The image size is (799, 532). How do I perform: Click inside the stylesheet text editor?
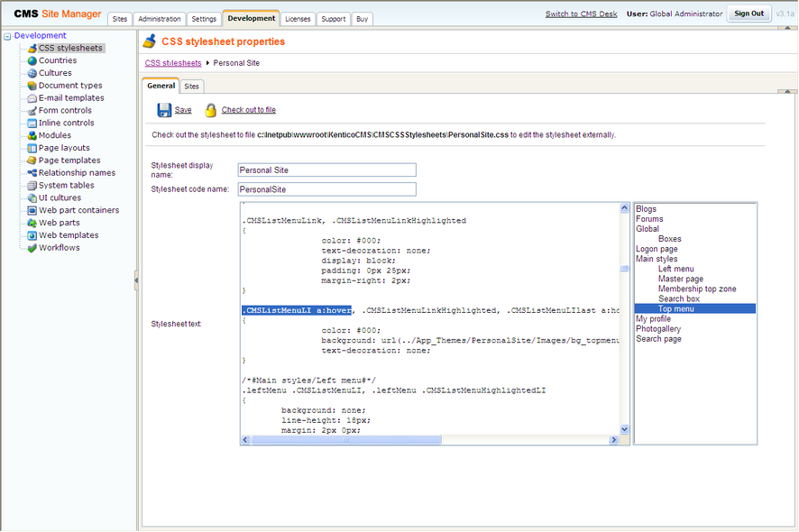pos(430,318)
